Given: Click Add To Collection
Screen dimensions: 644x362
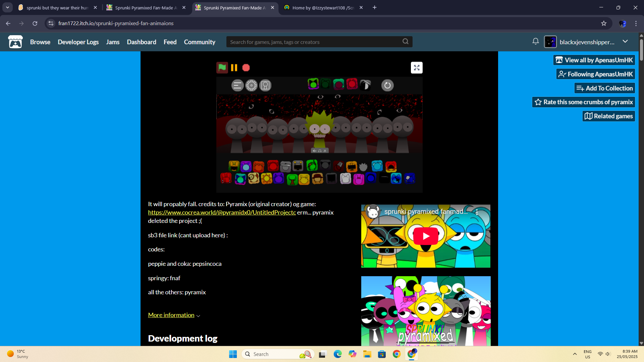Looking at the screenshot, I should (x=605, y=88).
